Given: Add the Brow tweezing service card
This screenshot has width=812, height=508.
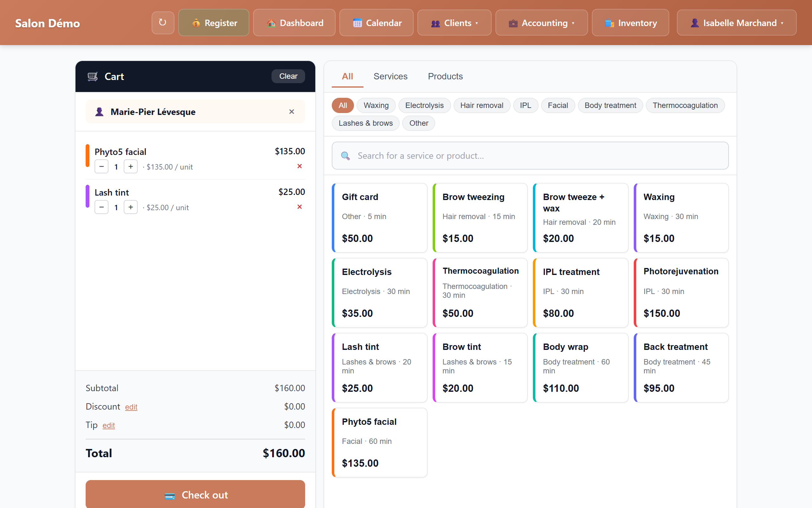Looking at the screenshot, I should click(x=480, y=218).
